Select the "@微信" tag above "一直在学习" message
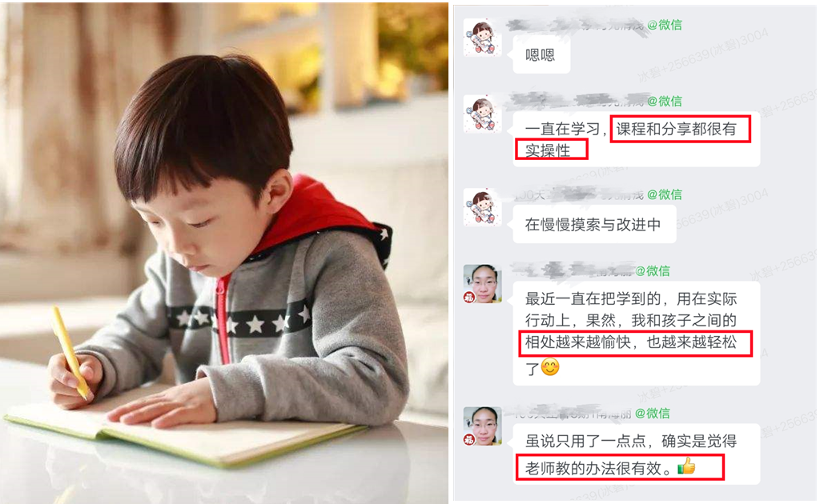This screenshot has width=820, height=504. (665, 101)
